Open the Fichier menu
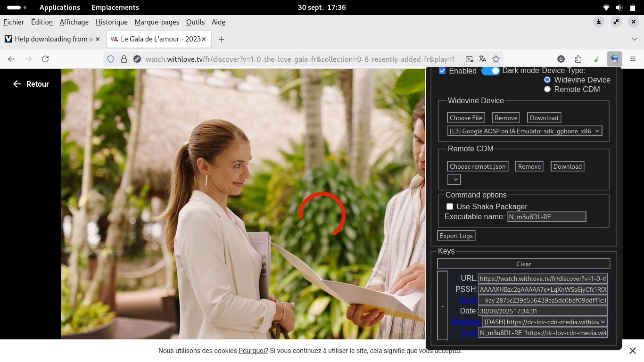Viewport: 644px width, 362px height. [x=14, y=22]
